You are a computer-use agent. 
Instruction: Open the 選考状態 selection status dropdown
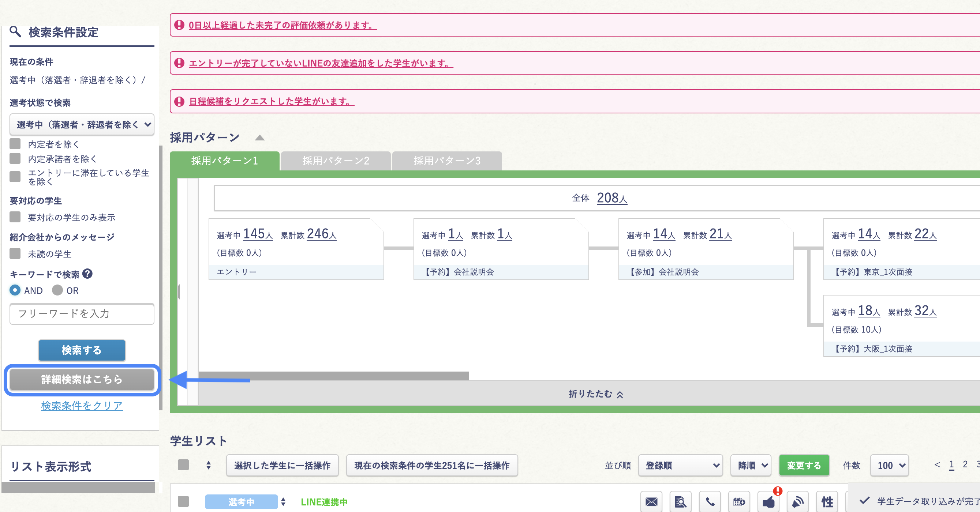click(x=82, y=124)
